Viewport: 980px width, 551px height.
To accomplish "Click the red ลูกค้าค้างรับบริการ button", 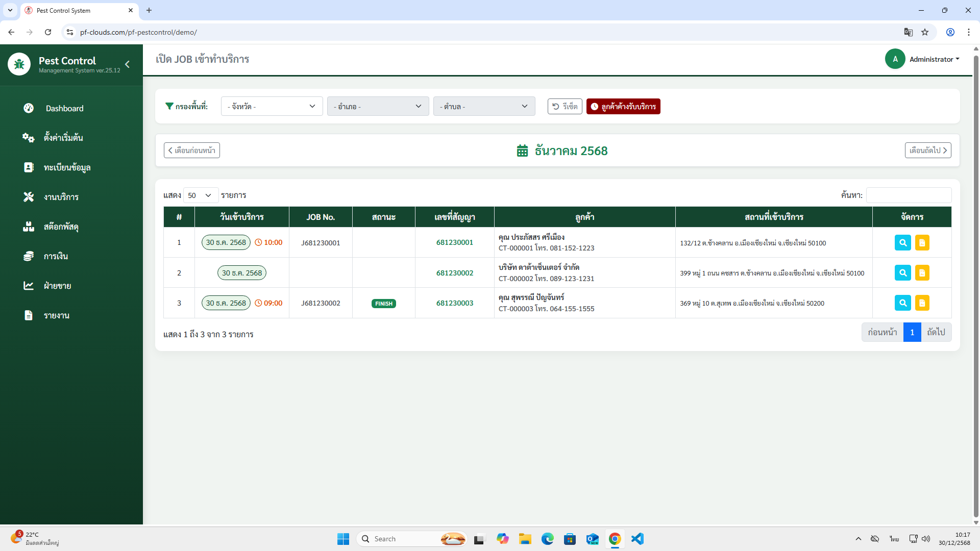I will pos(623,106).
